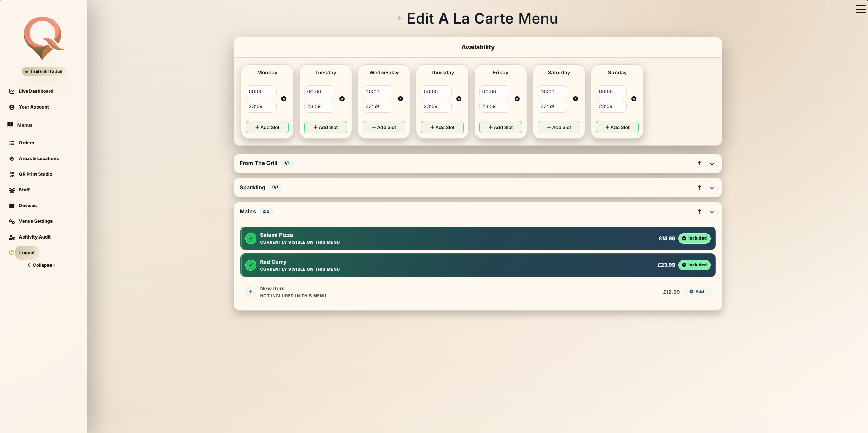The width and height of the screenshot is (868, 433).
Task: Move Mains section down
Action: pos(712,212)
